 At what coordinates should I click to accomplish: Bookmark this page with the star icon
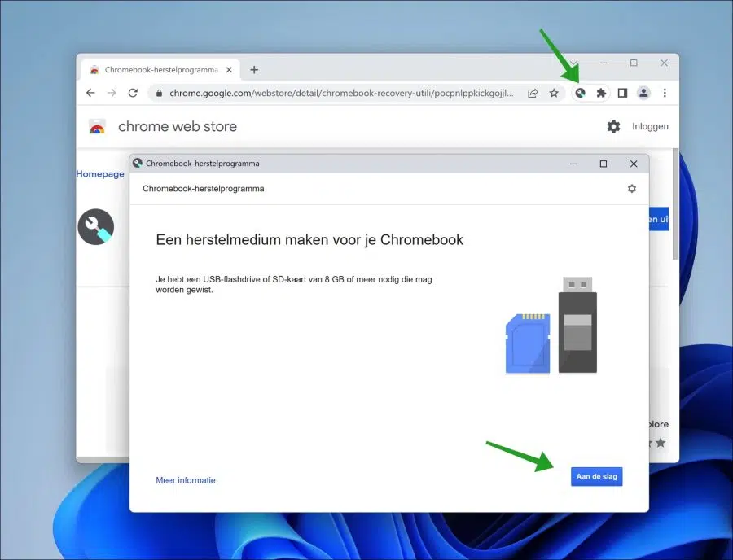tap(554, 93)
